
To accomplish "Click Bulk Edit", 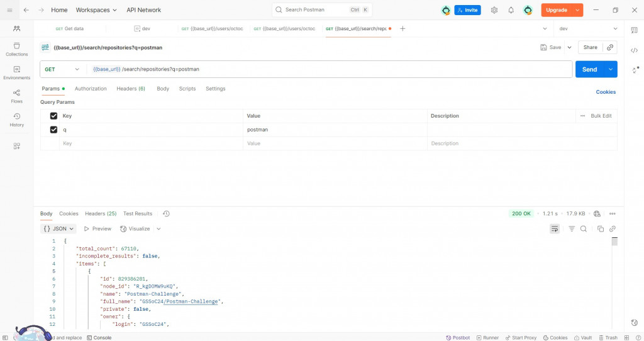I will [x=601, y=116].
